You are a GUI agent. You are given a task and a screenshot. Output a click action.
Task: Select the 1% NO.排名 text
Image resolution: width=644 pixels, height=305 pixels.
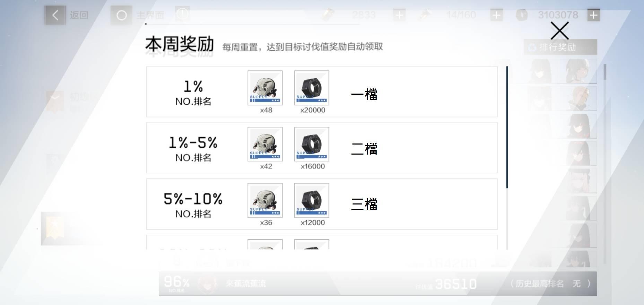point(193,93)
